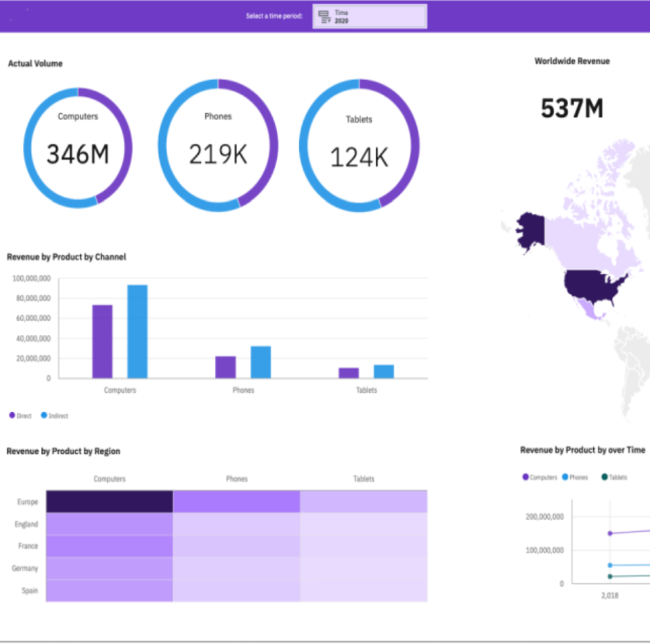650x644 pixels.
Task: Click the filter icon in the Time selector
Action: pos(324,17)
